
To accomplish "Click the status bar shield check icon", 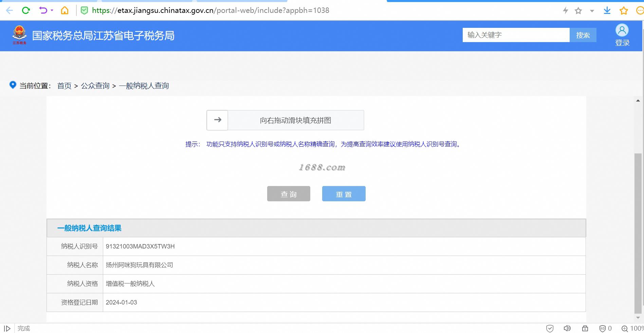I will coord(550,328).
